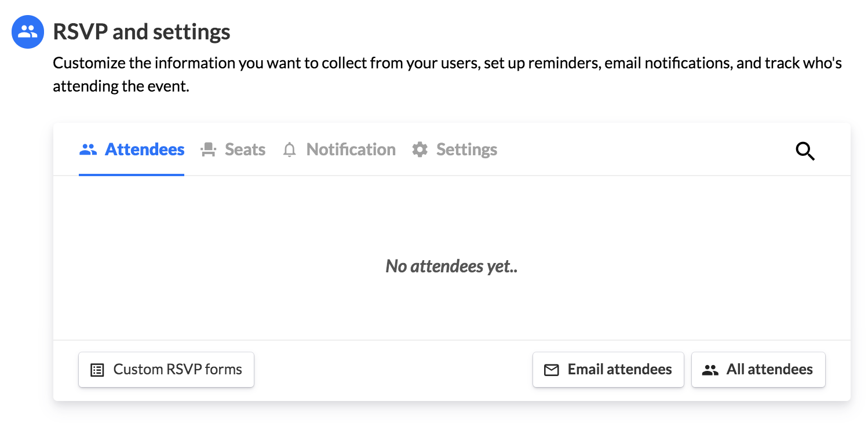868x423 pixels.
Task: Open Custom RSVP forms
Action: pos(177,369)
